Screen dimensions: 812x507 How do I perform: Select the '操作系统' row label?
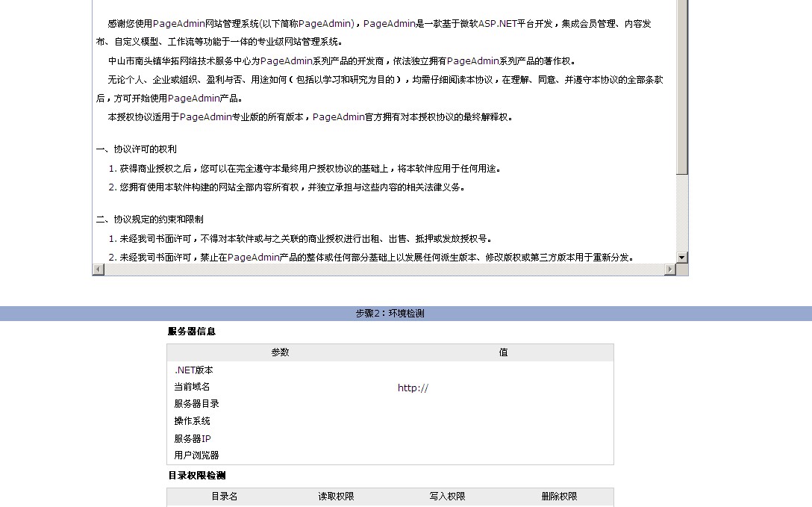click(192, 421)
